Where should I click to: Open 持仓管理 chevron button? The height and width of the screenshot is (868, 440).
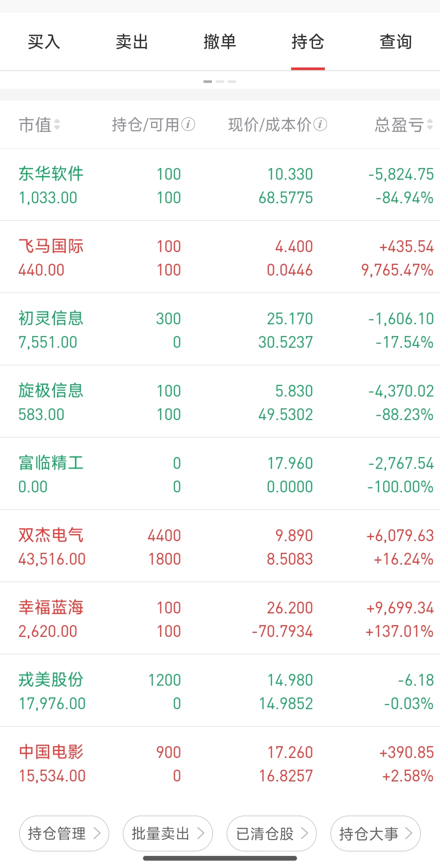(x=64, y=834)
